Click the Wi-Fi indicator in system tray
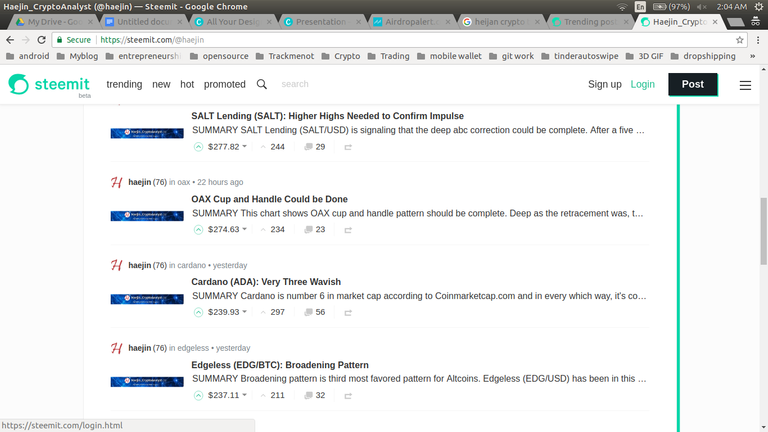768x432 pixels. point(622,7)
